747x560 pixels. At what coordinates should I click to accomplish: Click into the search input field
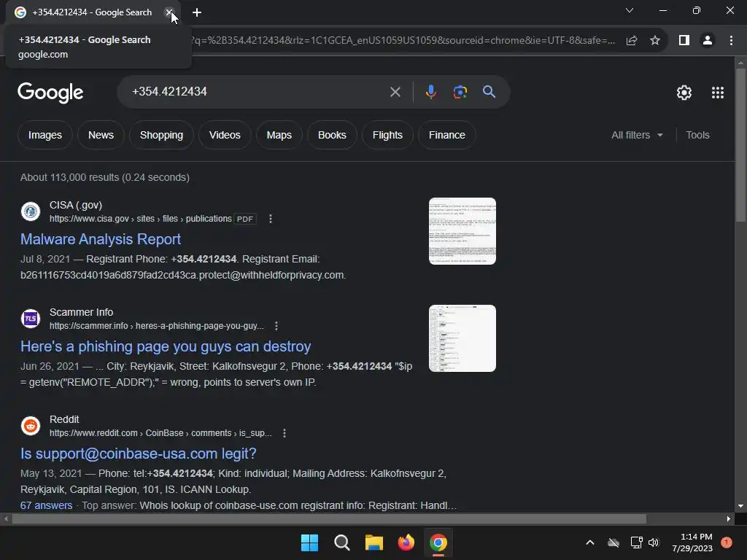(258, 91)
